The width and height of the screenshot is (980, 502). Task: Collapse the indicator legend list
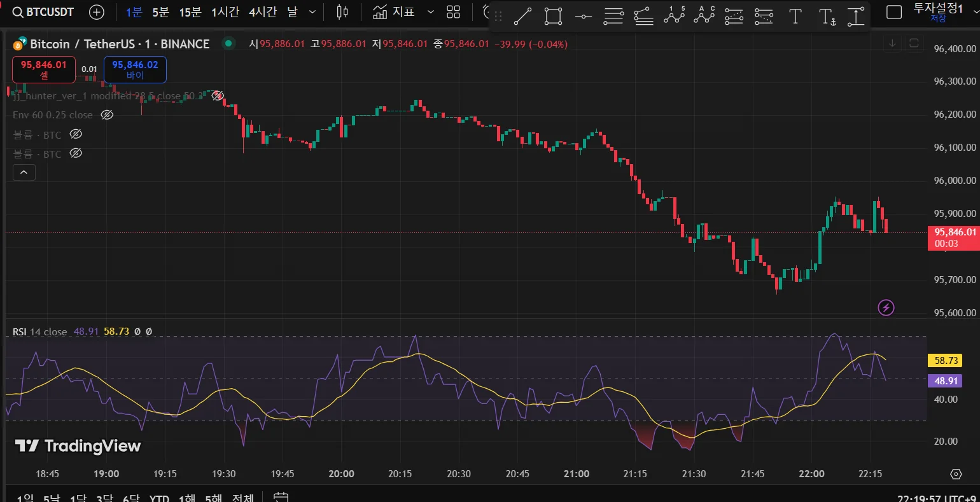pos(24,172)
